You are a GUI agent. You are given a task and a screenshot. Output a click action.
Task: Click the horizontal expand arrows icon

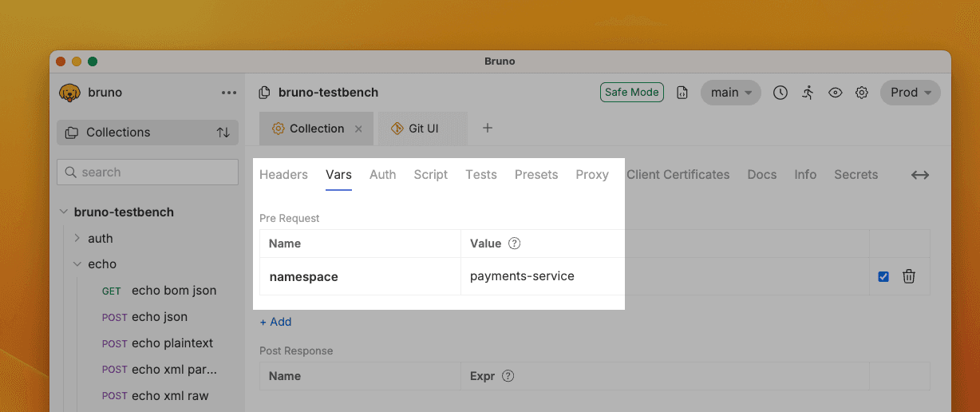click(920, 175)
